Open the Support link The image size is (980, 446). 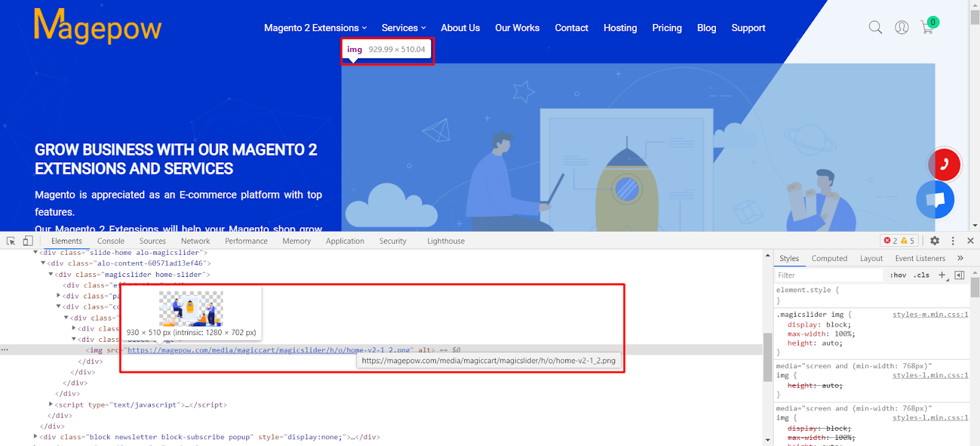[748, 28]
